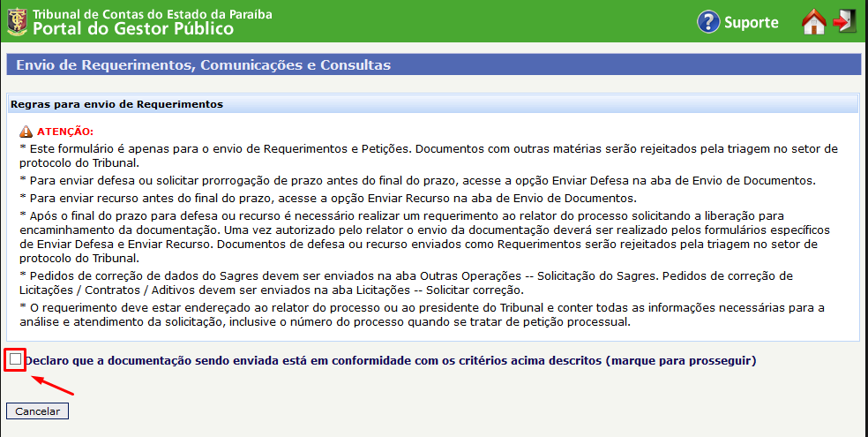Click the blue question mark help icon
The width and height of the screenshot is (868, 437).
tap(708, 22)
